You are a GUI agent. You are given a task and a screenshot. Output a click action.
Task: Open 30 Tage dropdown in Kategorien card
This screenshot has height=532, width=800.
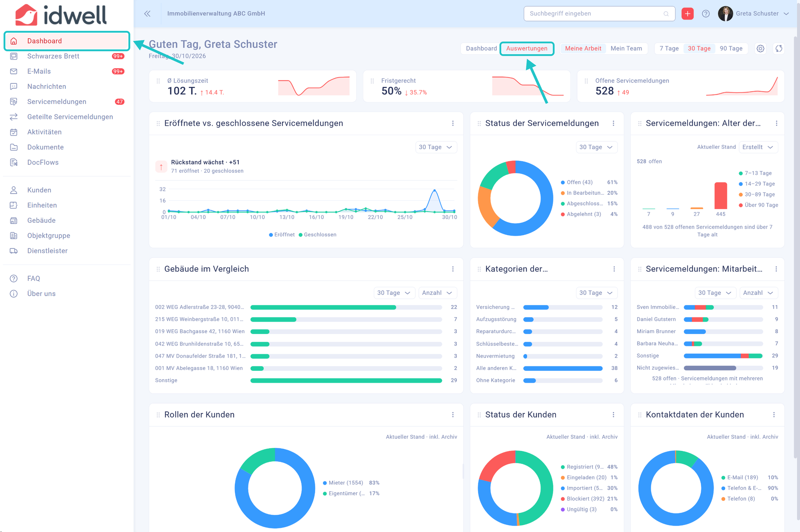pyautogui.click(x=596, y=293)
